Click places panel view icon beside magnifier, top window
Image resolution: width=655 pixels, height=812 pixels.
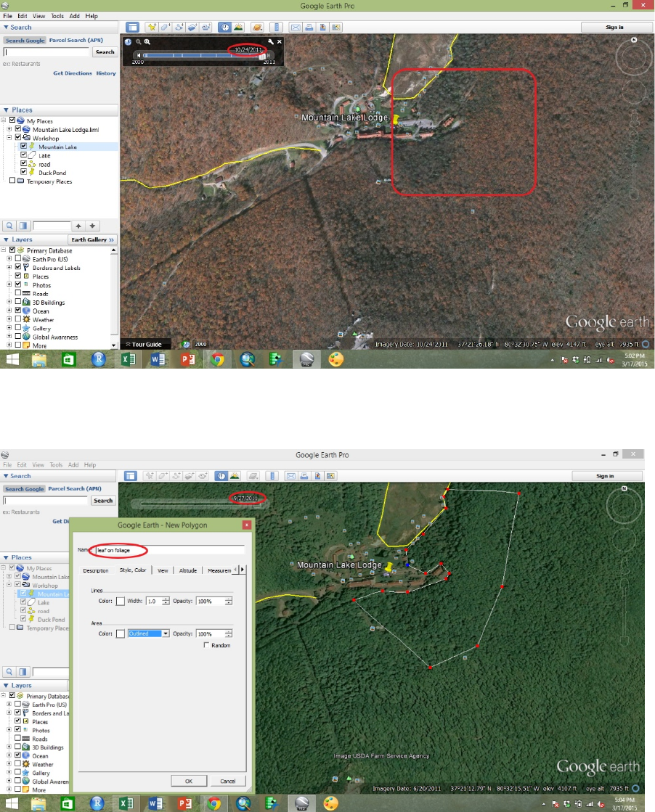click(x=23, y=226)
